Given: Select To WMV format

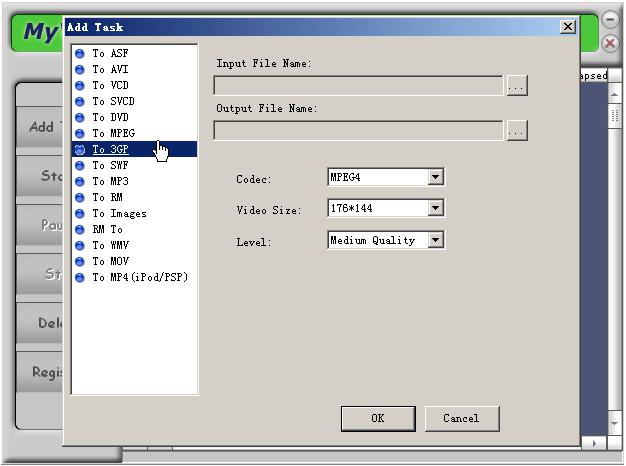Looking at the screenshot, I should (110, 245).
